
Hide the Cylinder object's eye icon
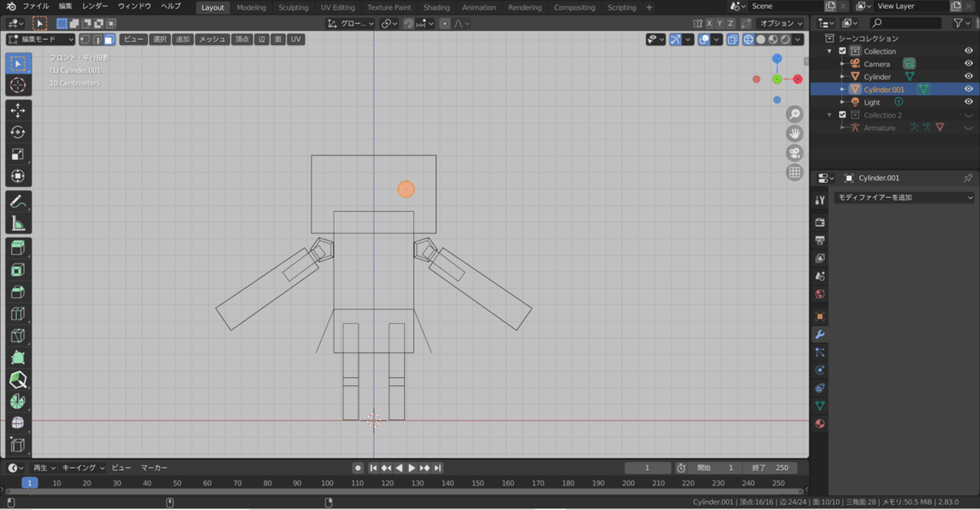(x=968, y=77)
